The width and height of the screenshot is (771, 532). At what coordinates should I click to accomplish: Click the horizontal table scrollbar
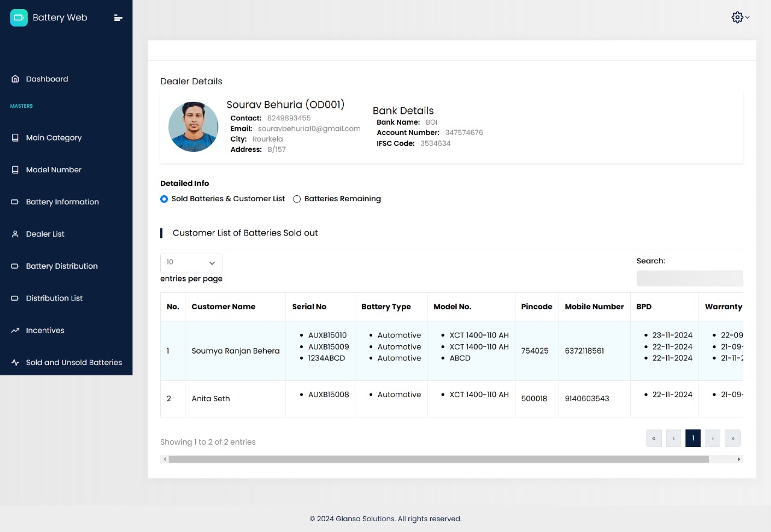[439, 459]
